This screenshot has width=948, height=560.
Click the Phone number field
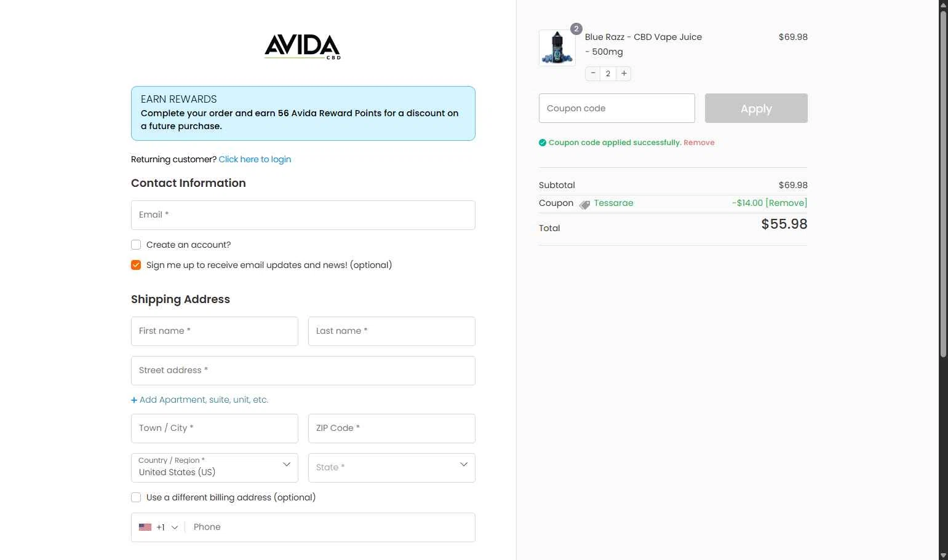click(330, 527)
